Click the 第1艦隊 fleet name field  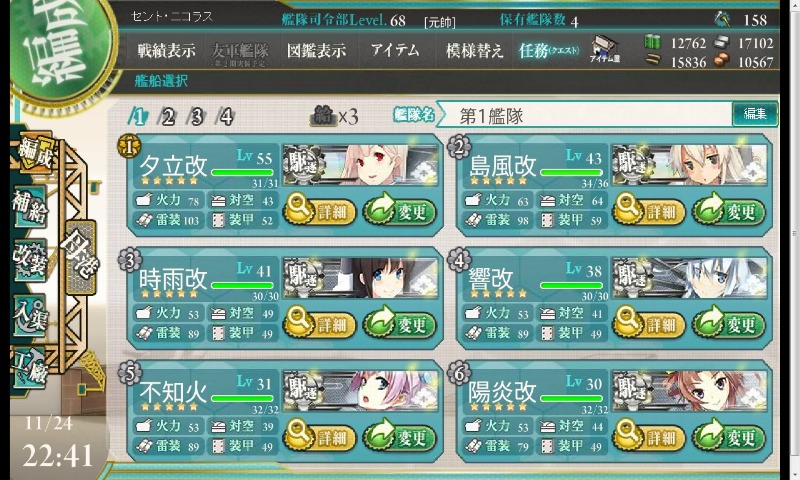[585, 115]
